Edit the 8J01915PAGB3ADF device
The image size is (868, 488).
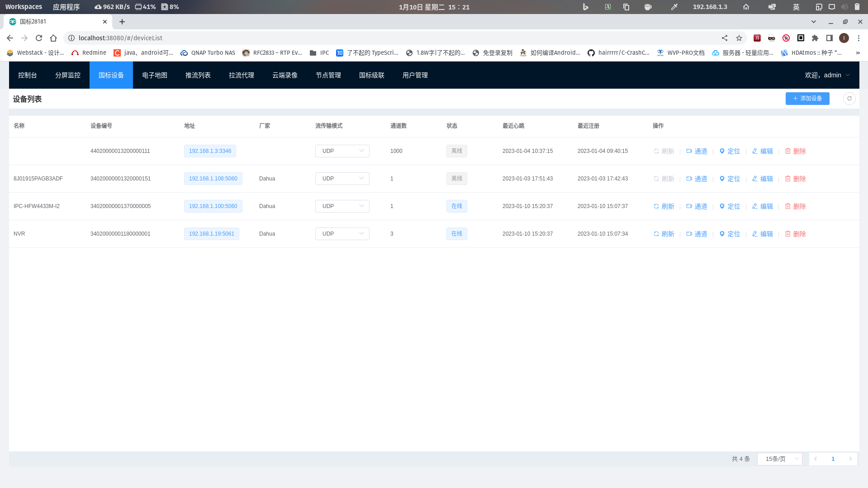(x=762, y=179)
